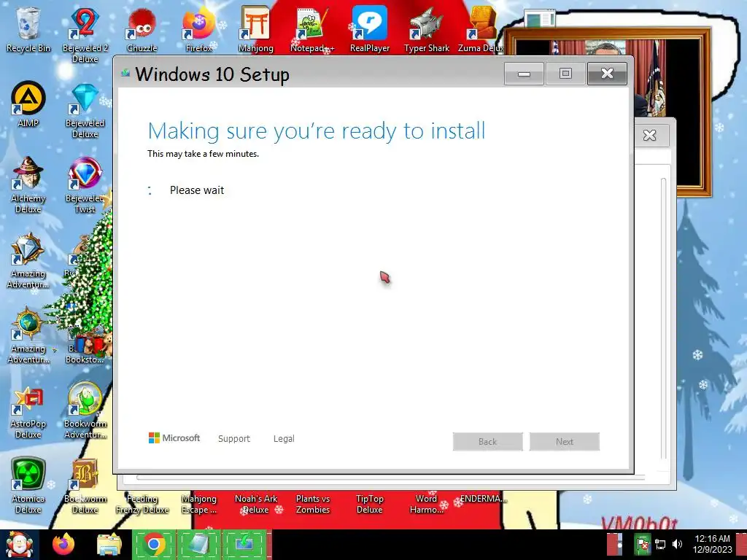Switch to Windows Setup taskbar button
The image size is (747, 560).
coord(244,544)
